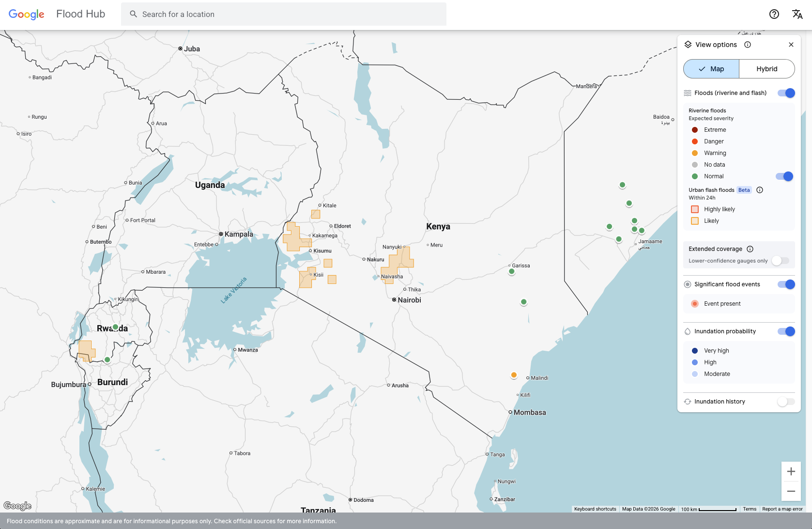The width and height of the screenshot is (812, 529).
Task: Click the Extended coverage info icon
Action: (x=750, y=249)
